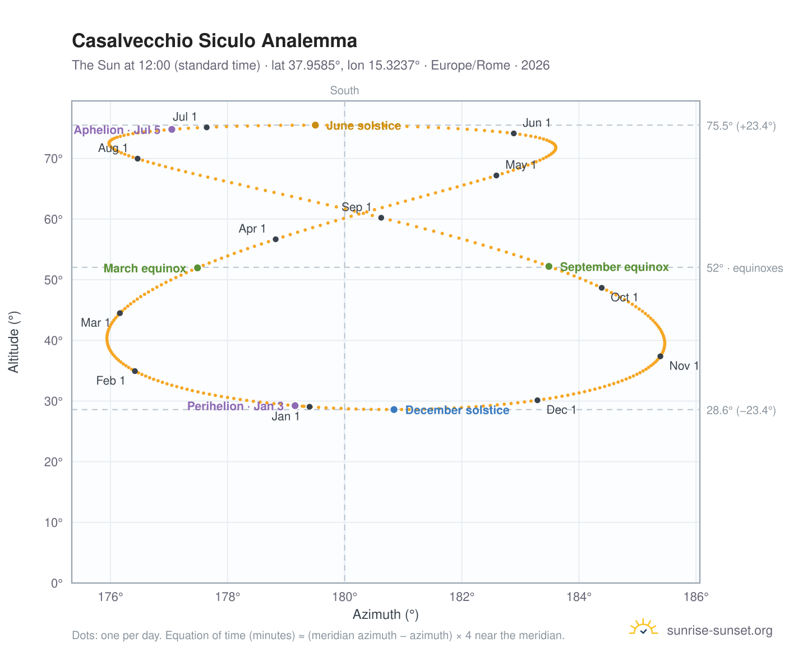The height and width of the screenshot is (666, 812).
Task: Click the Apr 1 date marker dot
Action: 275,239
